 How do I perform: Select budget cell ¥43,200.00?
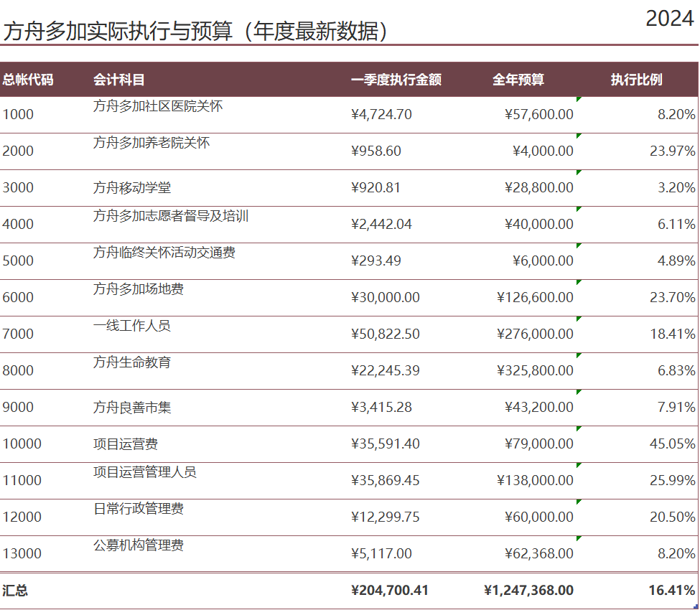click(x=539, y=407)
